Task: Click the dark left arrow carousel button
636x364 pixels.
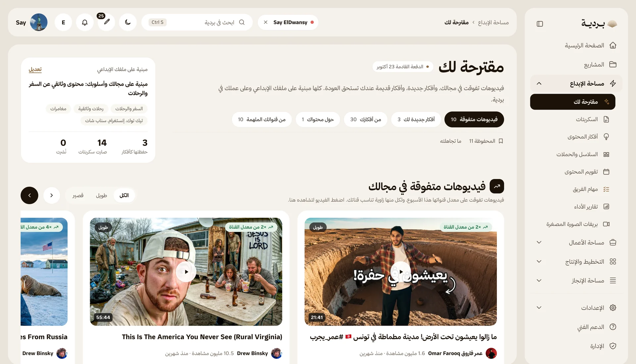Action: click(x=29, y=196)
